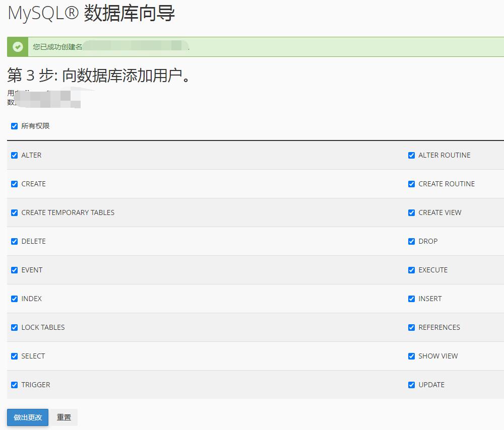Click the CREATE ROUTINE label text
504x430 pixels.
coord(447,184)
